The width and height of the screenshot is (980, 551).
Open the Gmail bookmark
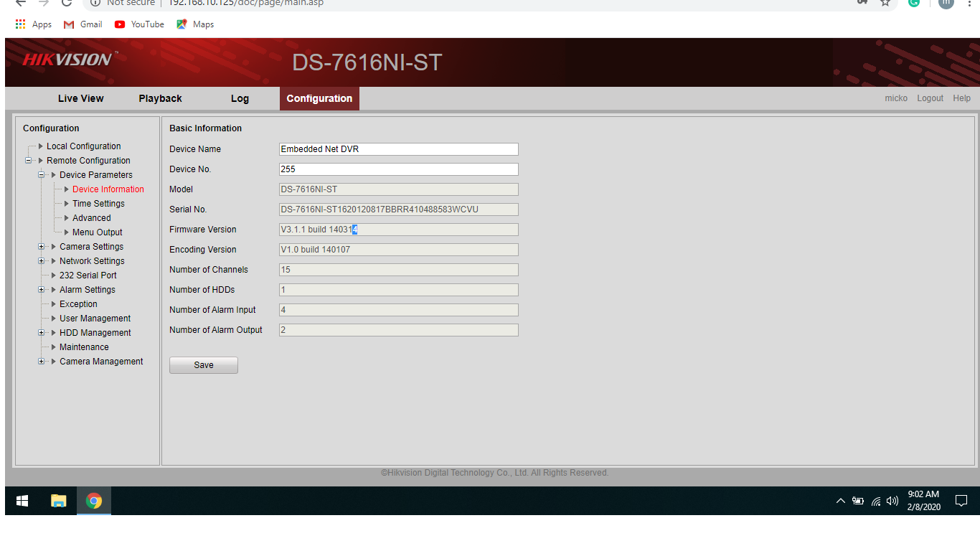click(x=83, y=24)
